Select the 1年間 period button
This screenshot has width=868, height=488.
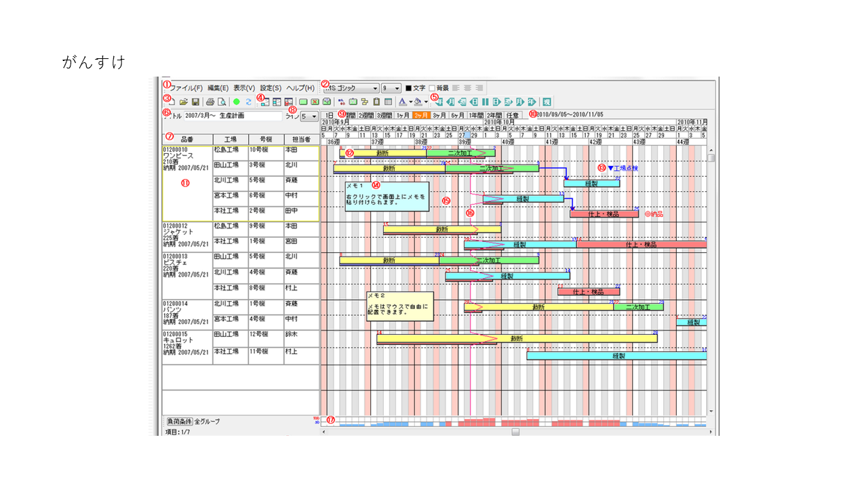pos(475,115)
